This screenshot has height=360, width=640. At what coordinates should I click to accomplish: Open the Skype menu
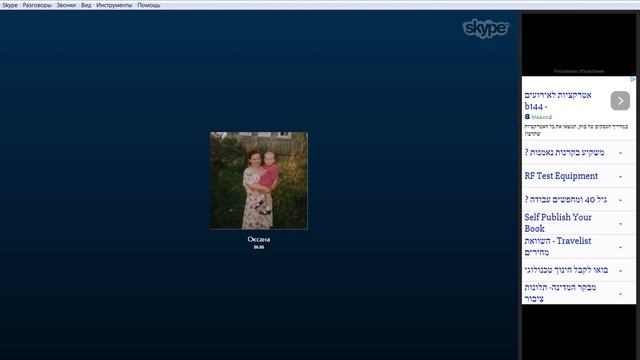point(10,5)
